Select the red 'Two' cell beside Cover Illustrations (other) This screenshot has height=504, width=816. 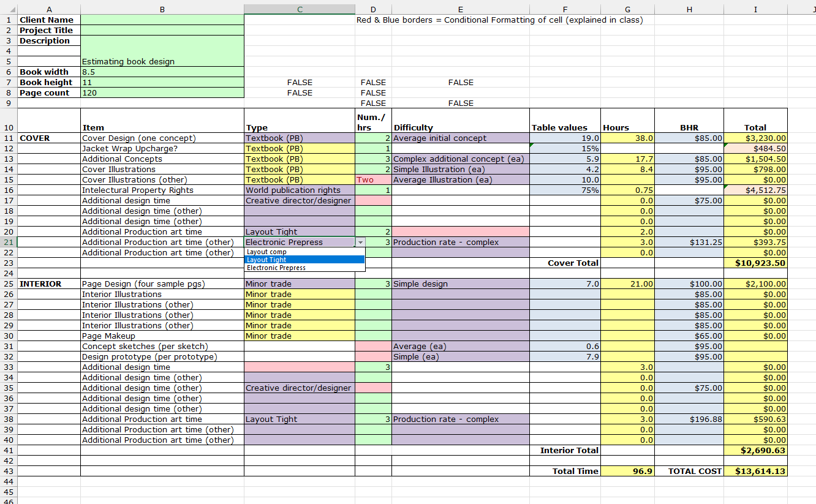pyautogui.click(x=373, y=179)
